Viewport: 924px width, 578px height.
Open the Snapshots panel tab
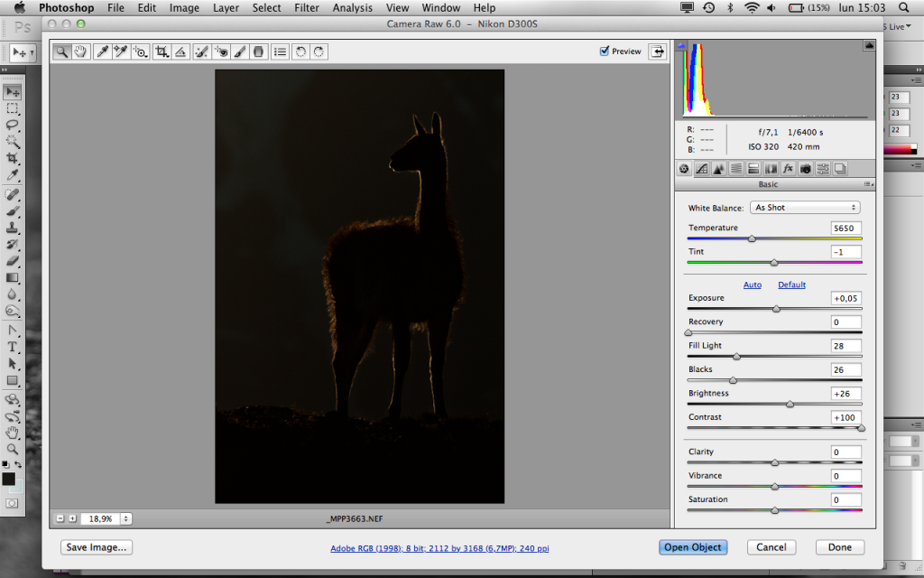(x=840, y=169)
